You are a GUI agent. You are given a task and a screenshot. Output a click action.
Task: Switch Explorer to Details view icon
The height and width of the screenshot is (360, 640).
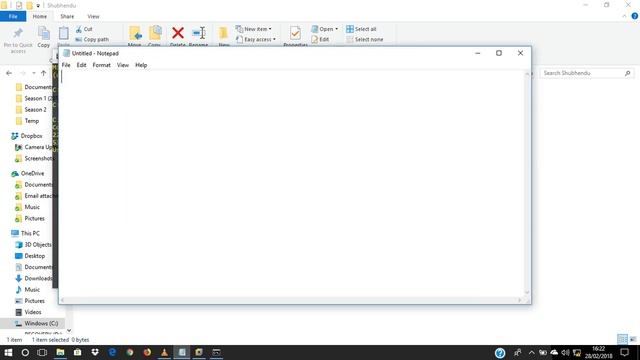(x=622, y=339)
